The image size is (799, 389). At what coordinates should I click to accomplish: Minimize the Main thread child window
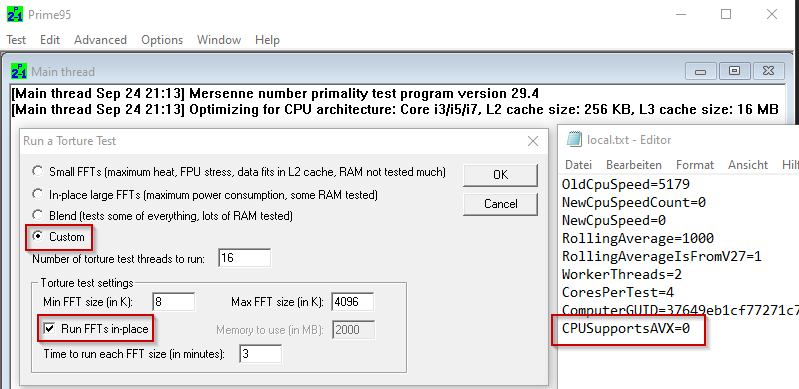700,71
